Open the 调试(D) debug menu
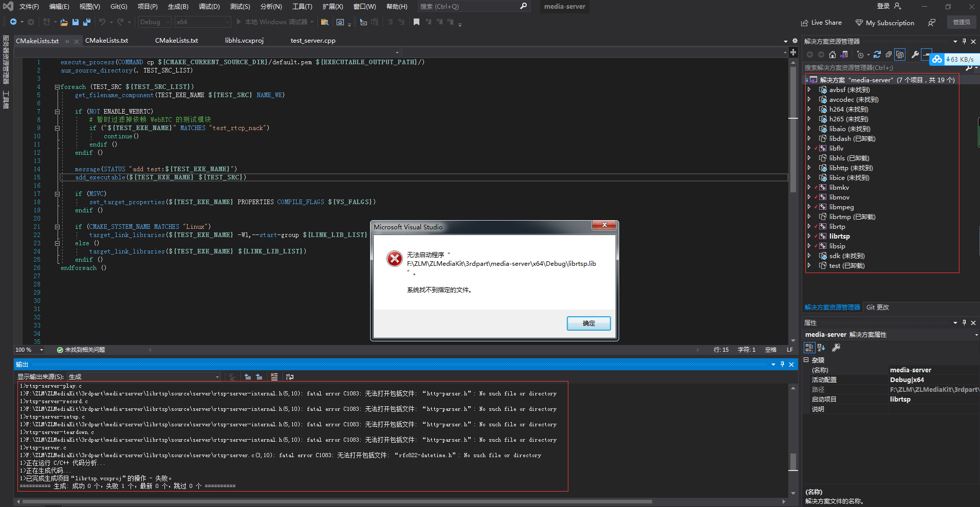 pyautogui.click(x=209, y=7)
